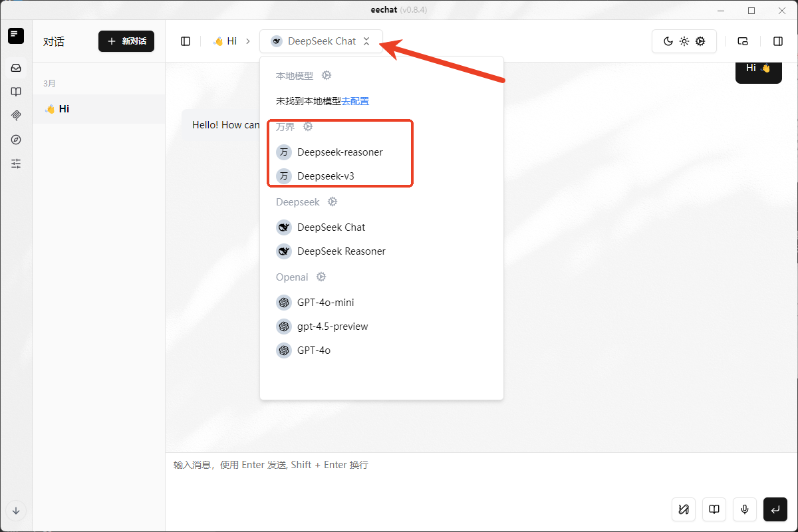Select DeepSeek Chat model in list
The width and height of the screenshot is (798, 532).
(x=381, y=227)
